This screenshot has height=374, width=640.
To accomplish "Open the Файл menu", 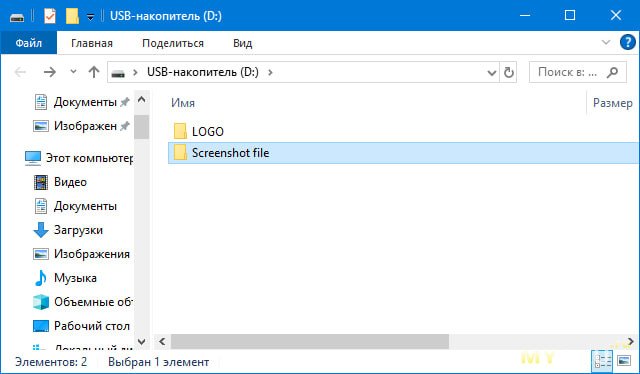I will tap(29, 43).
